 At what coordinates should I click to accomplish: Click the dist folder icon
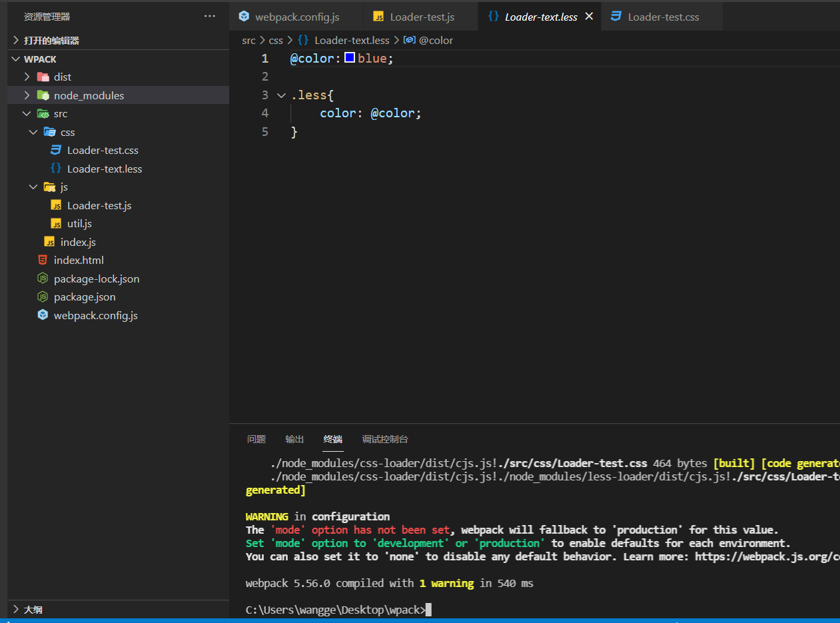pos(43,77)
